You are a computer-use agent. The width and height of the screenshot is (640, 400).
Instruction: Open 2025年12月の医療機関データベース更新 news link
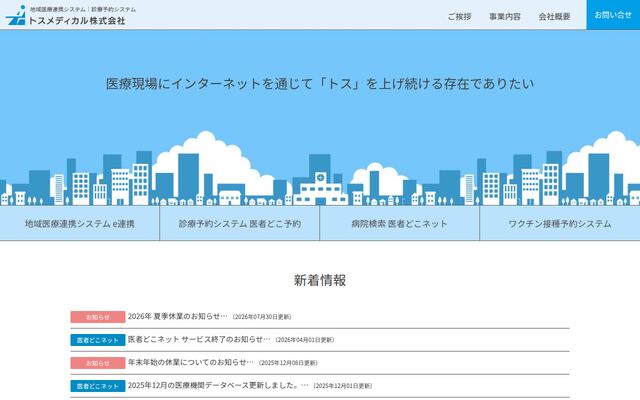click(x=218, y=385)
